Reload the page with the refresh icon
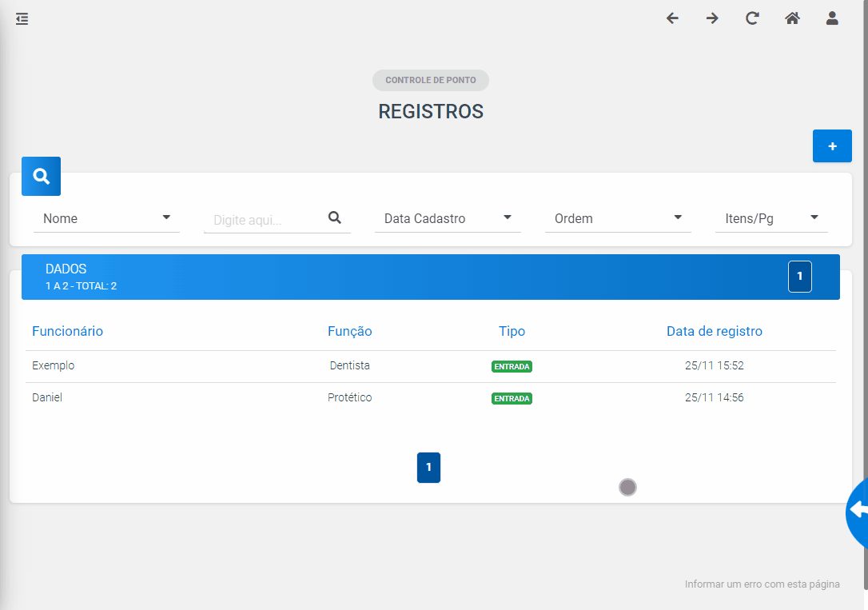 point(752,18)
